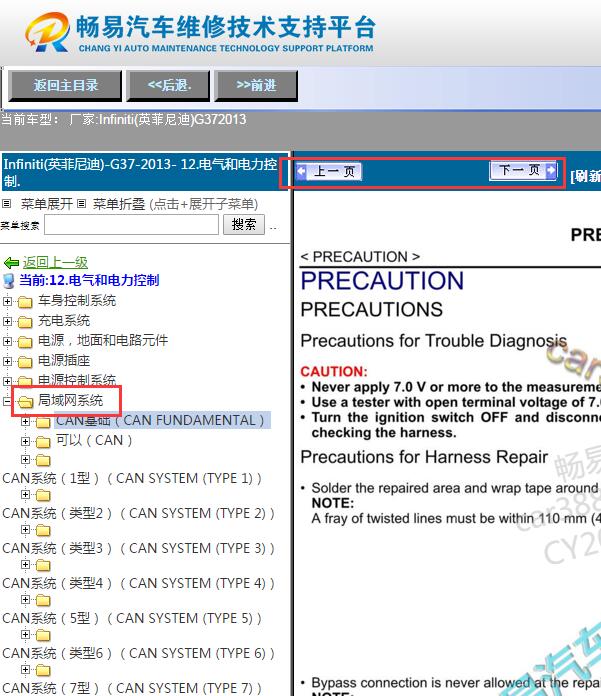Collapse the 局域网系统 tree node
Image resolution: width=601 pixels, height=696 pixels.
pos(7,401)
